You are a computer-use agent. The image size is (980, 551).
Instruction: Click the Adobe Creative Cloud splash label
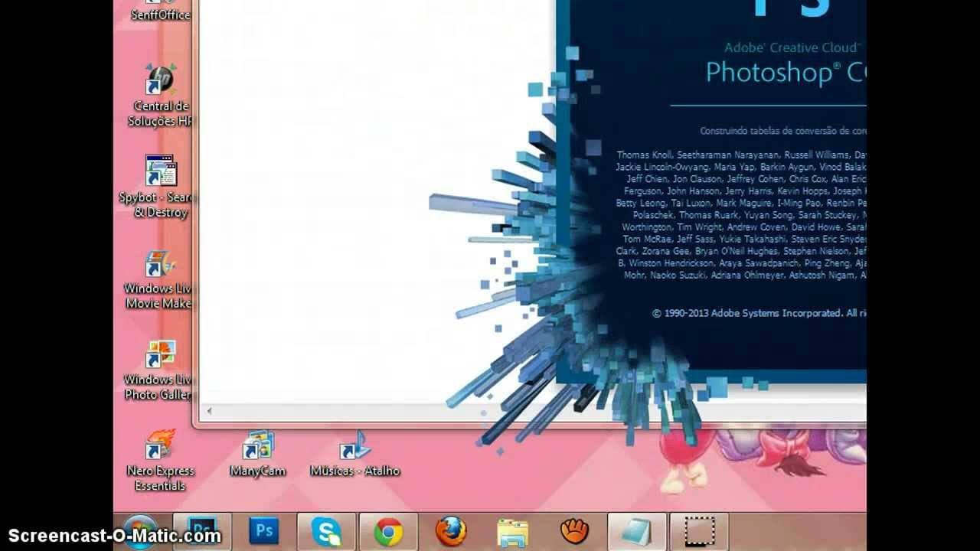(792, 47)
